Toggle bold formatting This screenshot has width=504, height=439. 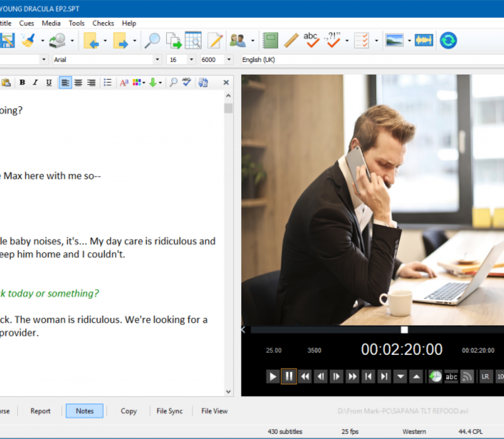click(22, 83)
